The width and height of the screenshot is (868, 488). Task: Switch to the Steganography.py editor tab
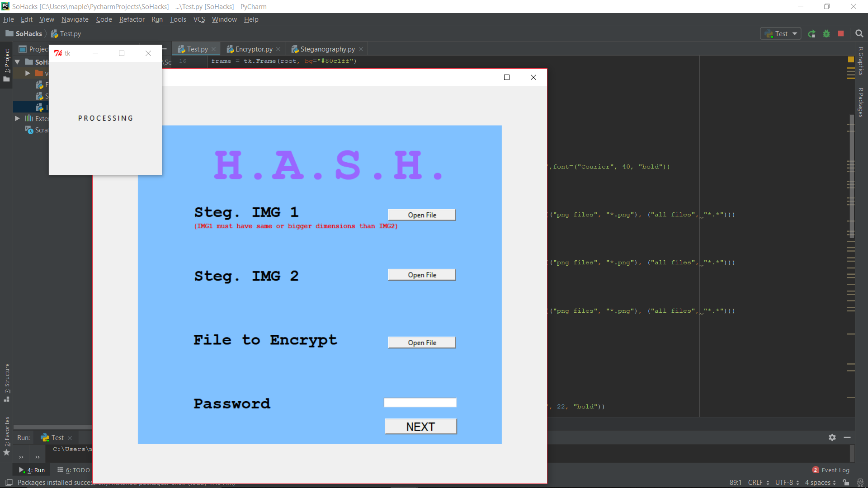[327, 49]
